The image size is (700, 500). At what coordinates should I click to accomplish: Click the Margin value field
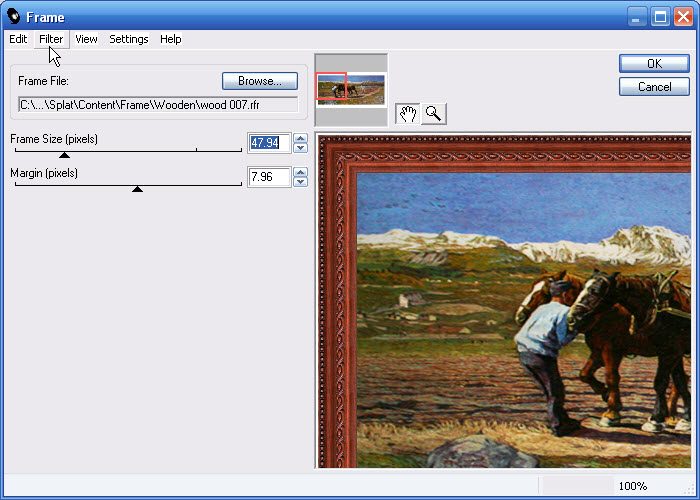tap(269, 177)
